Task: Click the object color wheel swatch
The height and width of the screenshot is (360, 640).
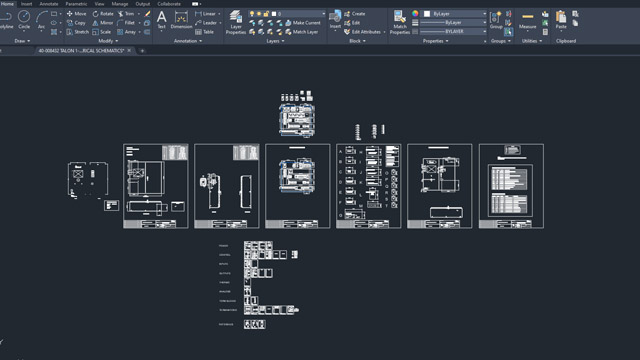Action: pyautogui.click(x=415, y=13)
